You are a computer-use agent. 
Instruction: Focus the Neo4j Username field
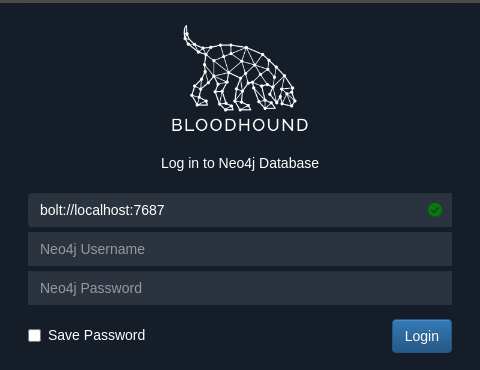(240, 249)
